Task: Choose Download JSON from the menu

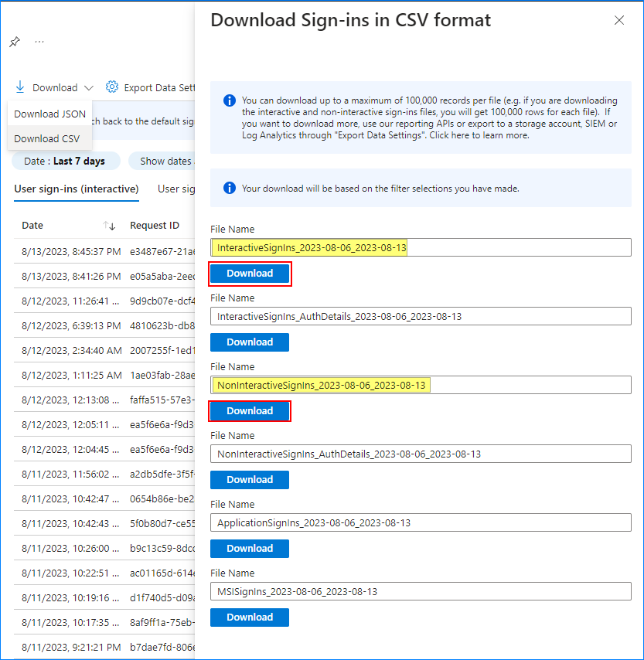Action: 49,114
